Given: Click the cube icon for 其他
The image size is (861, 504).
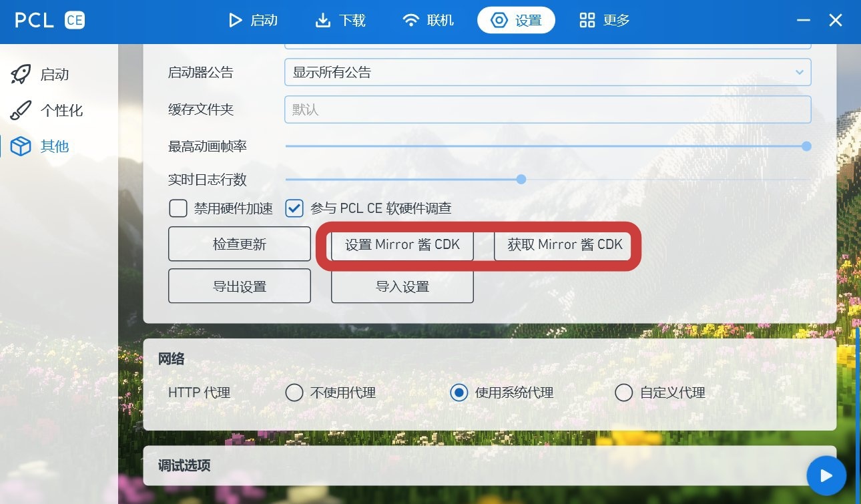Looking at the screenshot, I should tap(21, 146).
